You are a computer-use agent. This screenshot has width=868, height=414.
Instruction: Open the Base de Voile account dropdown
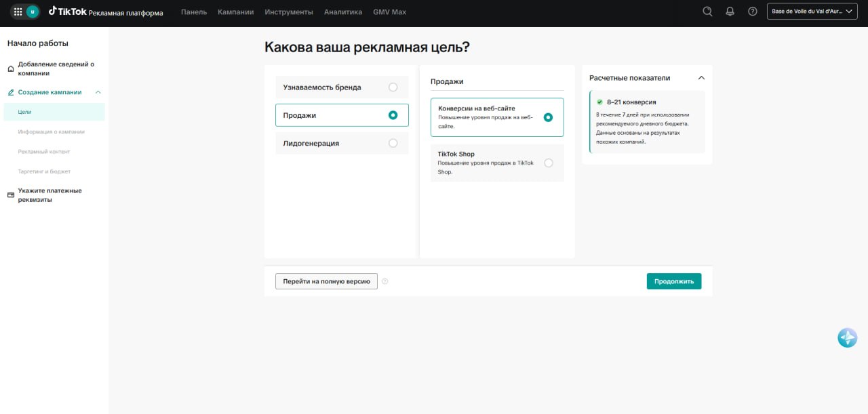point(813,12)
